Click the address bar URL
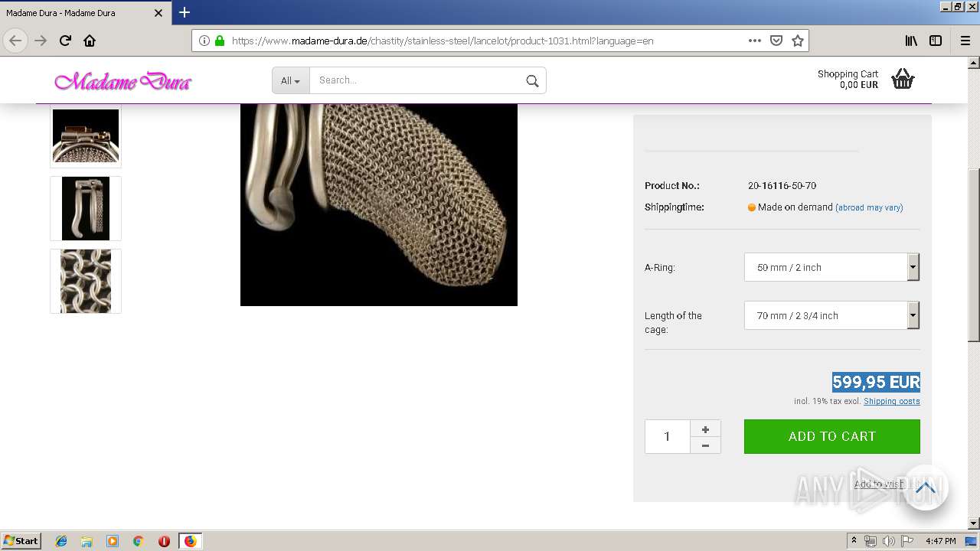Image resolution: width=980 pixels, height=551 pixels. (x=443, y=41)
